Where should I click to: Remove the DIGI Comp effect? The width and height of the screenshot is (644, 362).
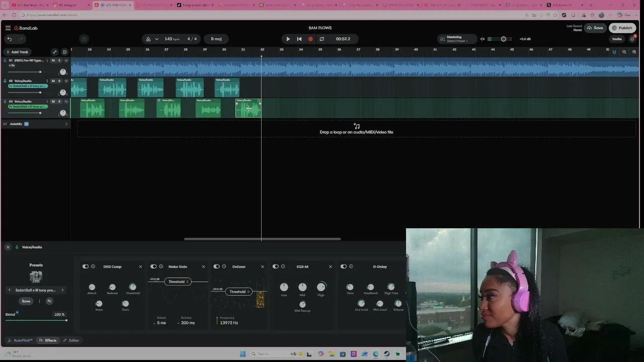tap(140, 266)
